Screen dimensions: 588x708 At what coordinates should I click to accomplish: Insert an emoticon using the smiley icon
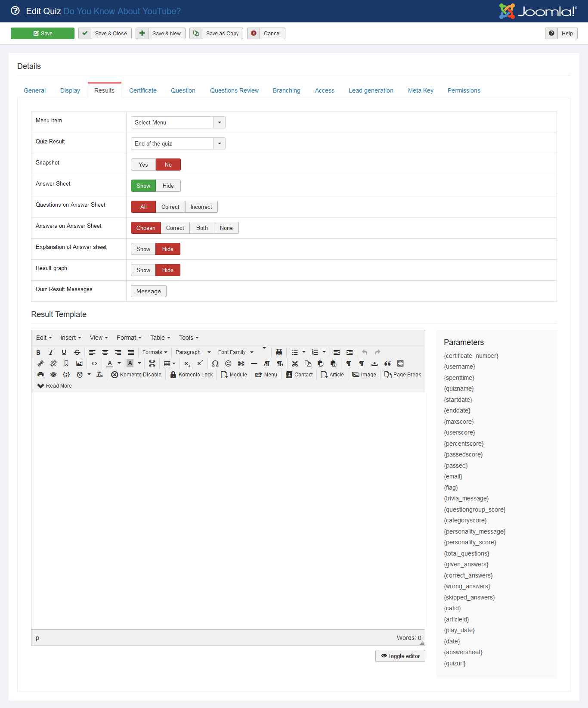(x=228, y=363)
